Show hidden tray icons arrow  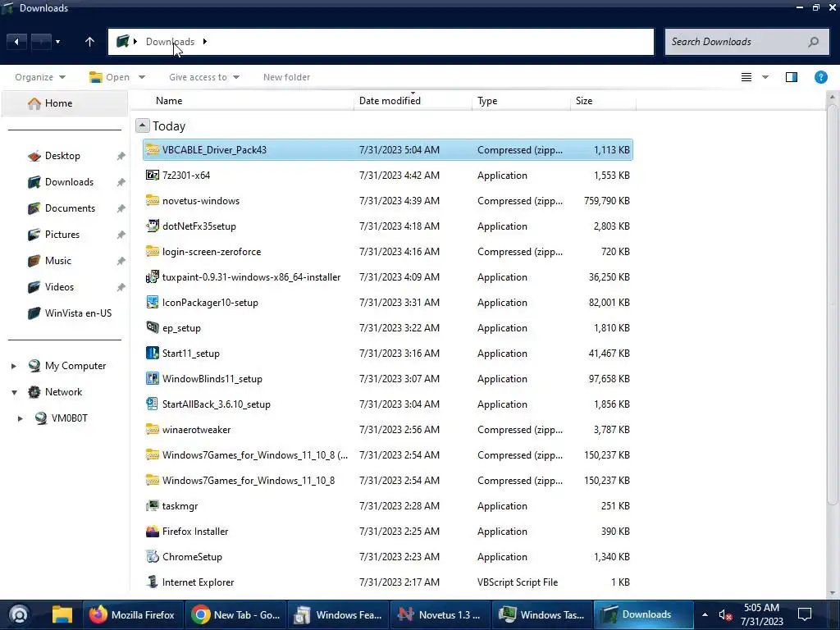(x=705, y=615)
